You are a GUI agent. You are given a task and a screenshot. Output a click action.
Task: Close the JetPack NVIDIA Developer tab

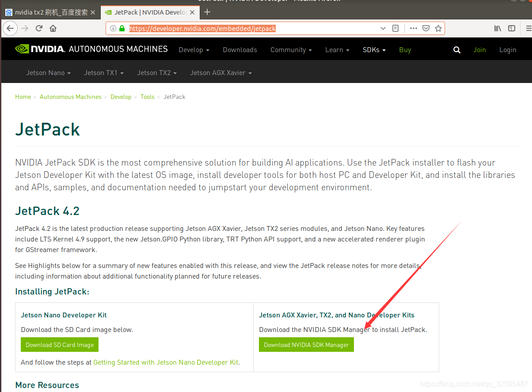coord(193,12)
